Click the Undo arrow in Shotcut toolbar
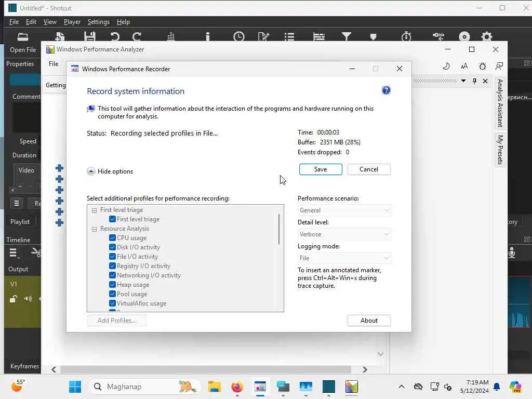The width and height of the screenshot is (532, 399). coord(115,36)
